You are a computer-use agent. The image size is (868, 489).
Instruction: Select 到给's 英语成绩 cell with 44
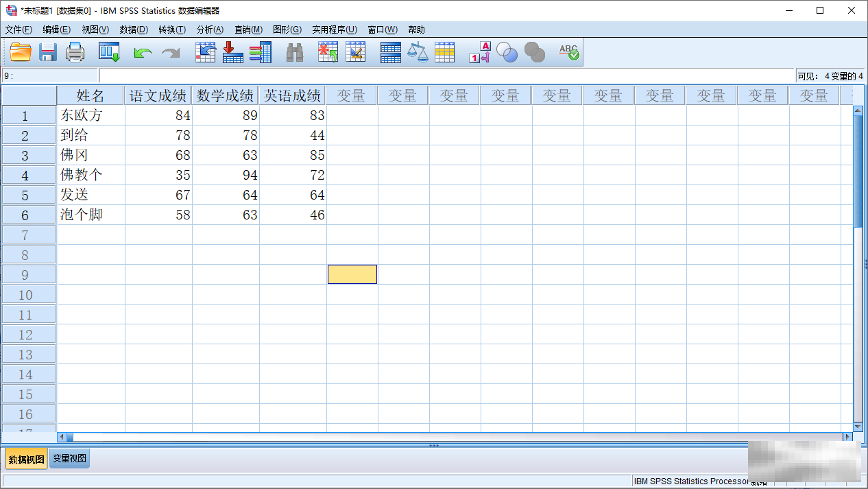(x=293, y=135)
